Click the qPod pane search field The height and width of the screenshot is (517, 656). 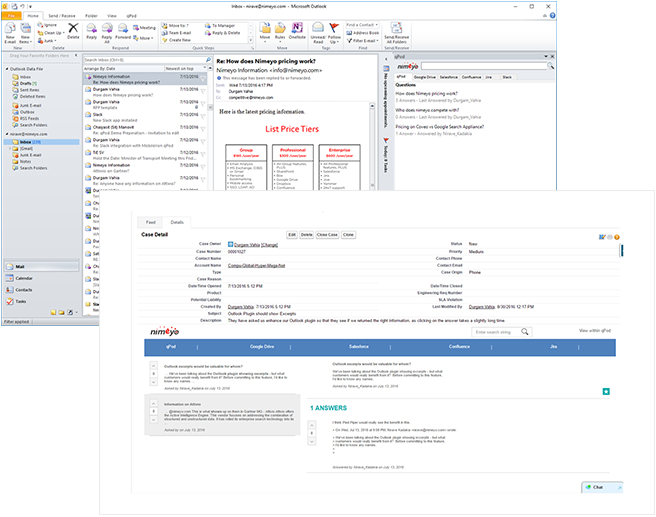click(x=484, y=66)
